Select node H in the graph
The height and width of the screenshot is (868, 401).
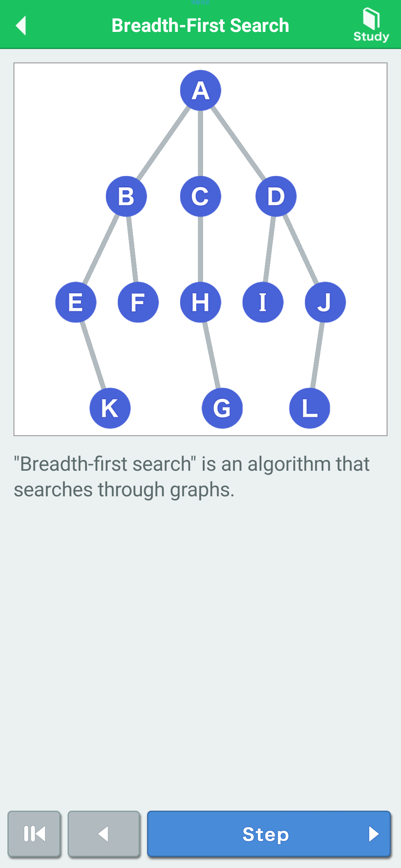(200, 302)
